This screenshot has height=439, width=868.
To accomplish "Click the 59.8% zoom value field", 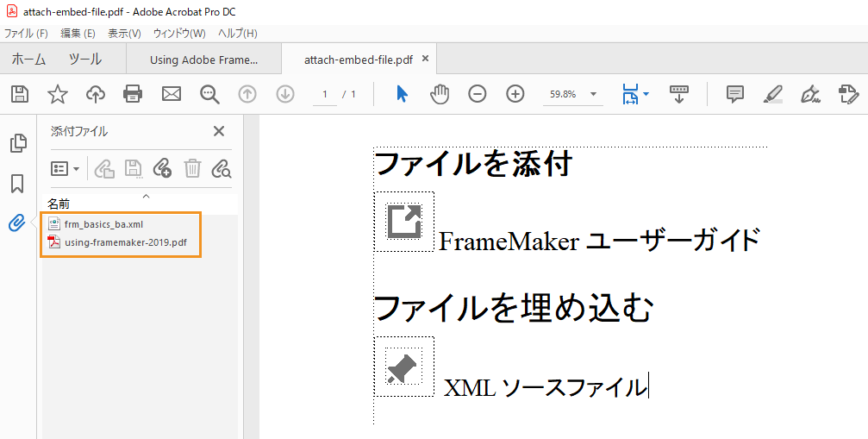I will click(563, 94).
